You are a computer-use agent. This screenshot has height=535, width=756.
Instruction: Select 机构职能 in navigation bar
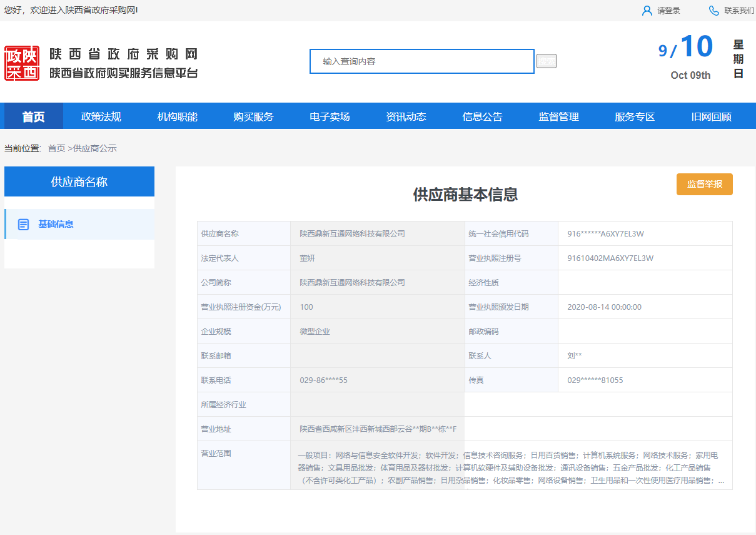[x=178, y=116]
